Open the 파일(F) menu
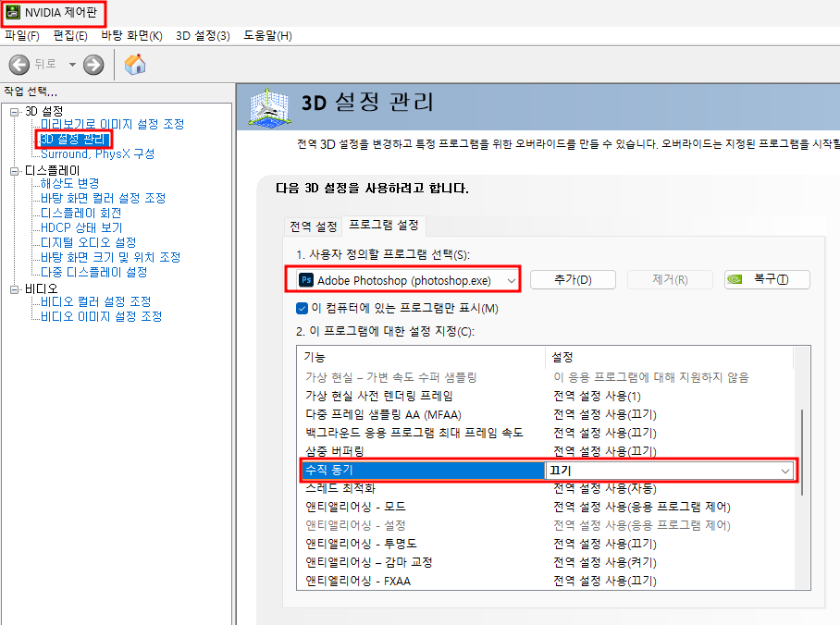 point(22,36)
